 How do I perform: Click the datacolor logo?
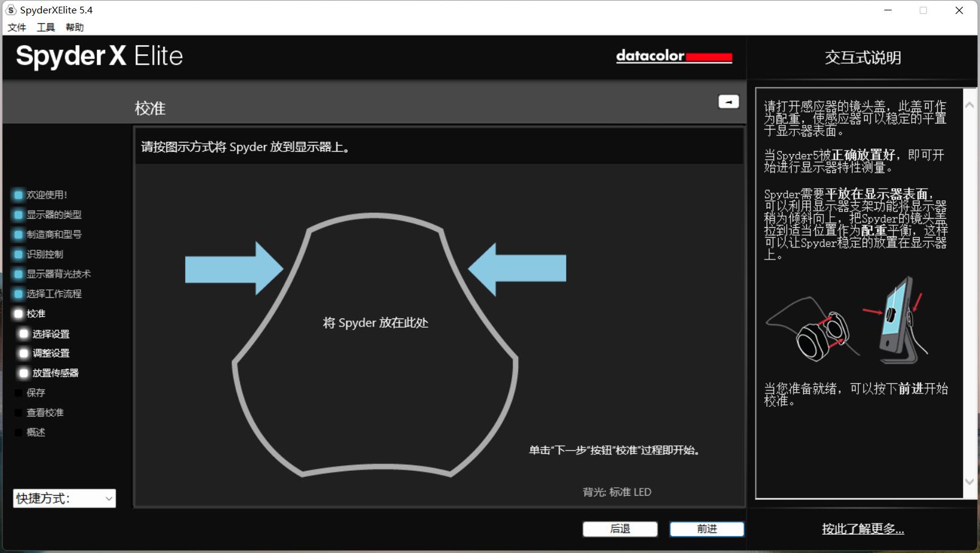[x=674, y=56]
